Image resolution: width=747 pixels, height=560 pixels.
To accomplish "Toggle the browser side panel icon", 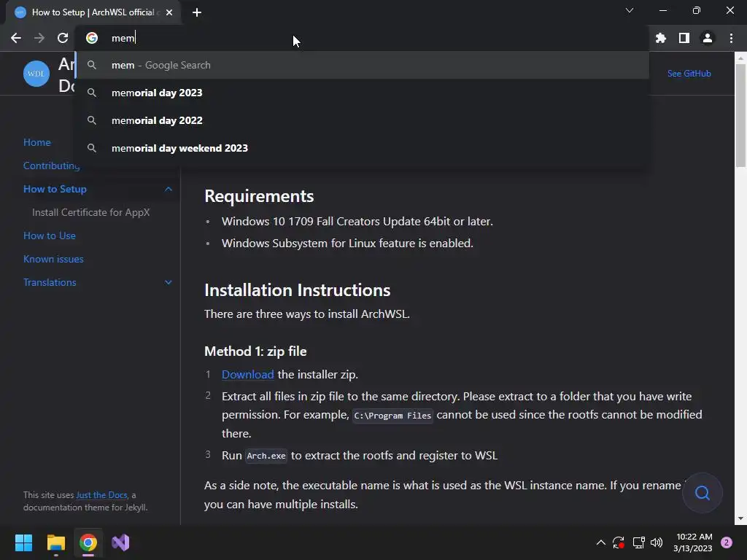I will click(x=684, y=38).
